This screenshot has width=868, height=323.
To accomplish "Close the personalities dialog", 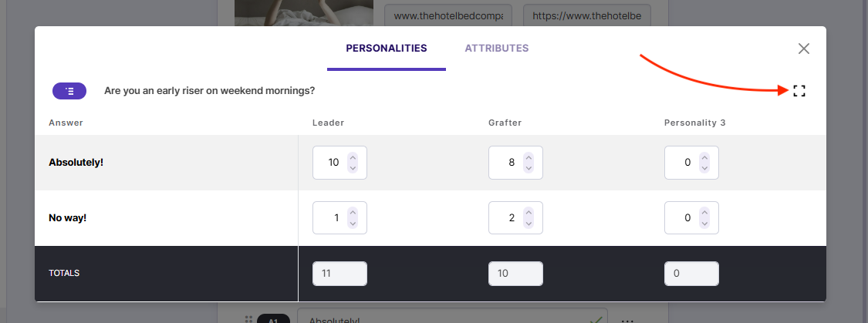I will (x=804, y=49).
